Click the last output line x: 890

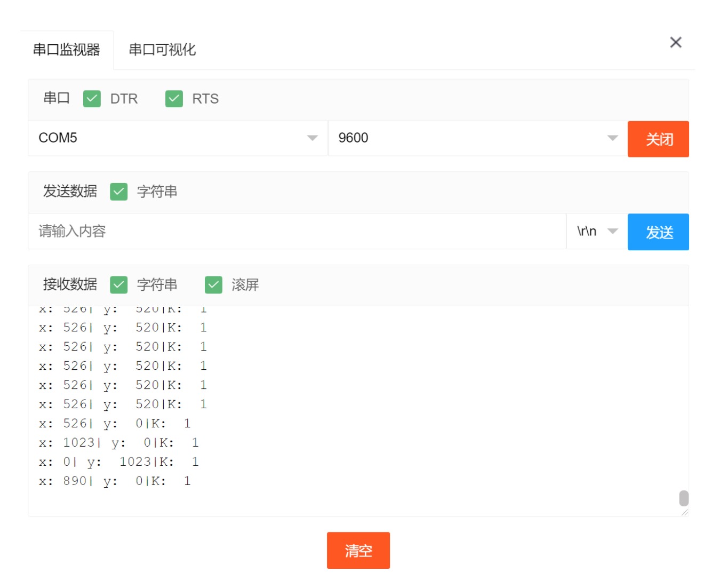click(x=114, y=481)
